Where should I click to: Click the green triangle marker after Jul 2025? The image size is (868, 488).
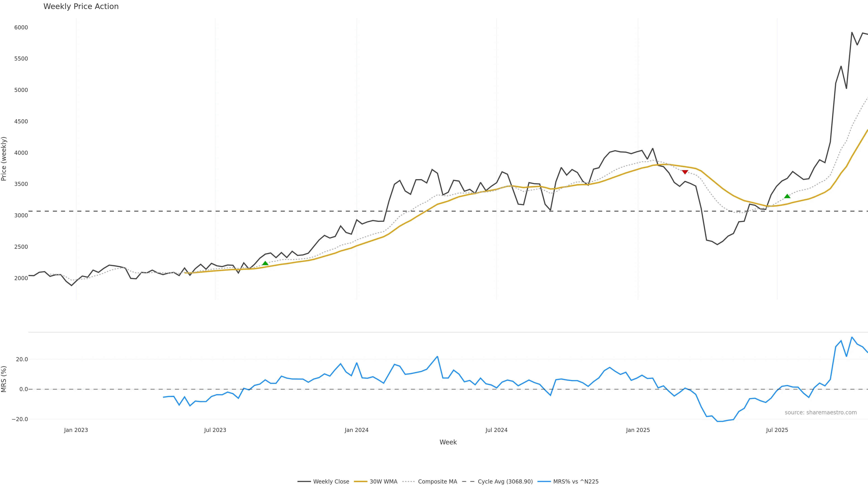(787, 196)
